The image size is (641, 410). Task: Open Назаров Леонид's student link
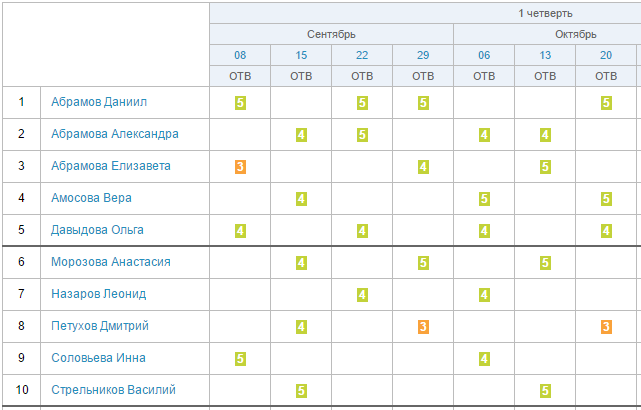pos(99,294)
